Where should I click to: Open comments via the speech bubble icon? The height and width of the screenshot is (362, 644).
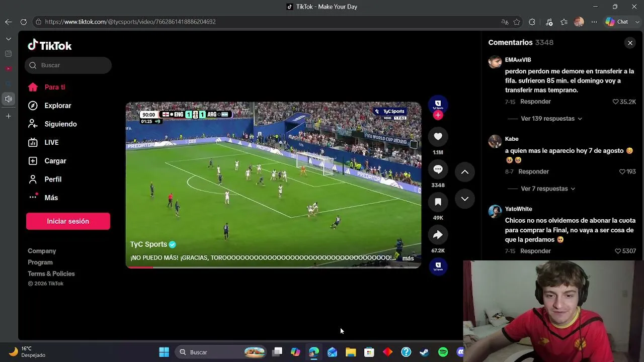tap(438, 169)
